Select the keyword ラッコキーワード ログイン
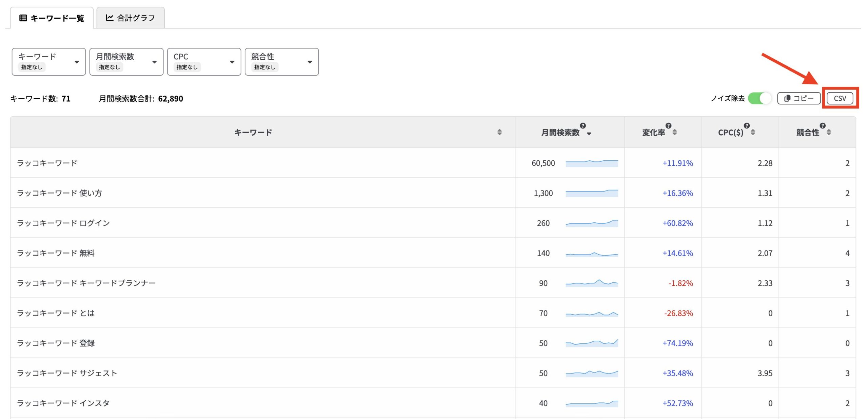Screen dimensions: 868x419 (63, 223)
